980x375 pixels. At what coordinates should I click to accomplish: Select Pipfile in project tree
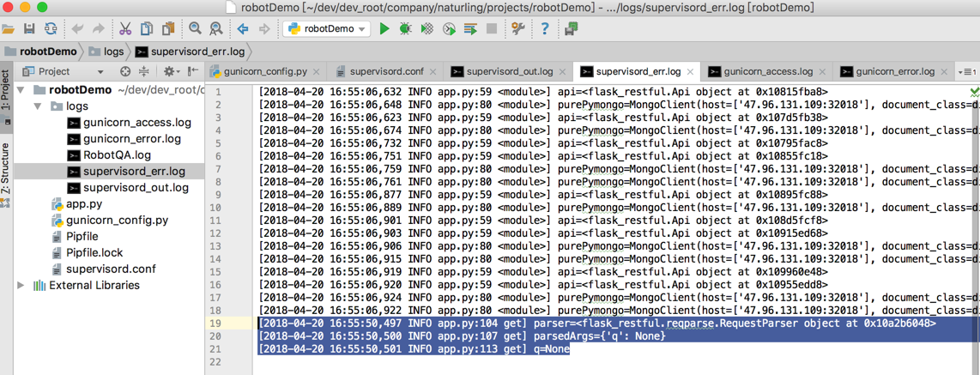tap(74, 236)
